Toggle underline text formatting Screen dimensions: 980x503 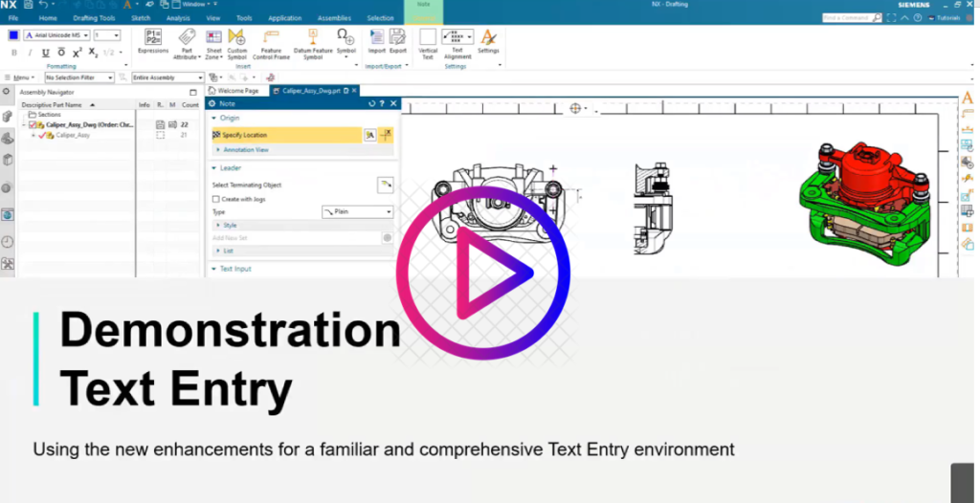(45, 53)
